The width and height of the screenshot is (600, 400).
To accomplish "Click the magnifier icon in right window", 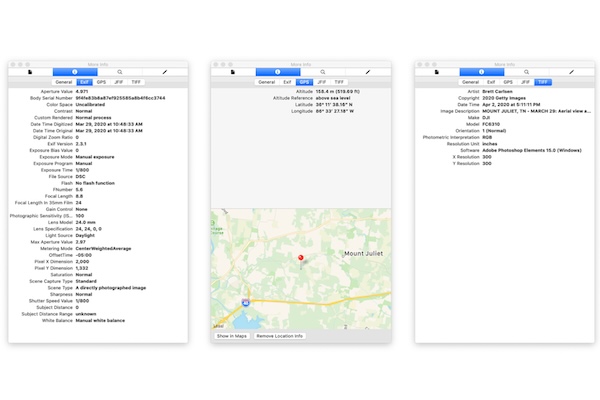I will (x=527, y=72).
